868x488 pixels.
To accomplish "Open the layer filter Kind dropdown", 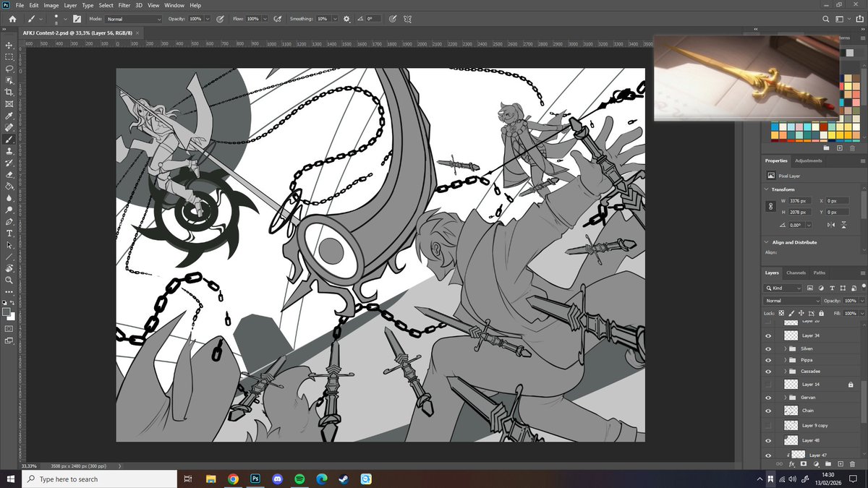I will click(x=783, y=288).
